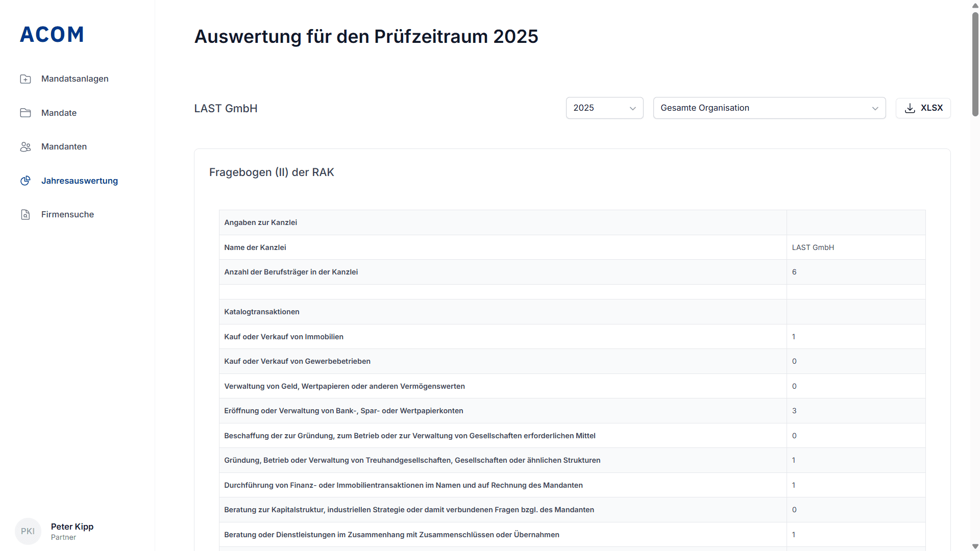Select the Mandatsanlagen document-plus icon
Viewport: 980px width, 551px height.
26,79
